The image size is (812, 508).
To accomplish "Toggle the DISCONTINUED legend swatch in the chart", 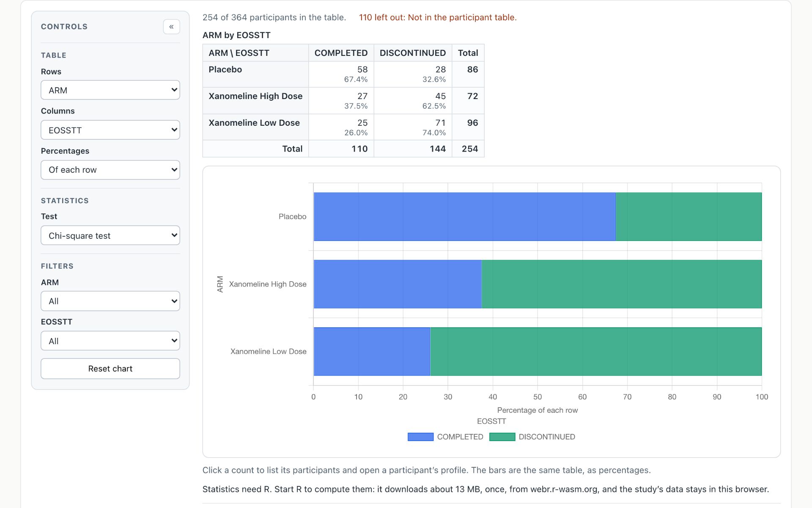I will (x=502, y=437).
